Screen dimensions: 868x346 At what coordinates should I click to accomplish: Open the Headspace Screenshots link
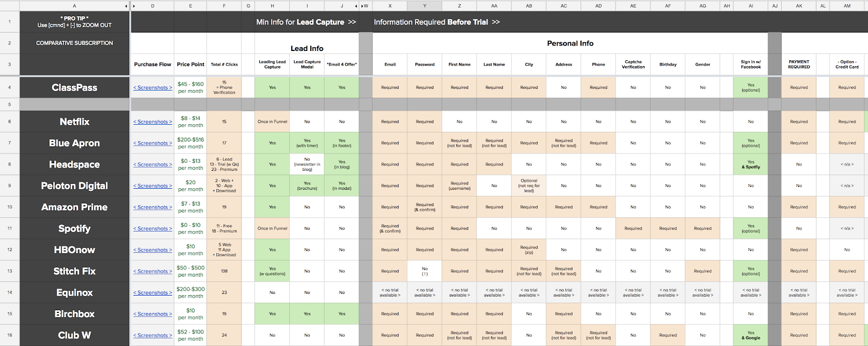coord(152,164)
